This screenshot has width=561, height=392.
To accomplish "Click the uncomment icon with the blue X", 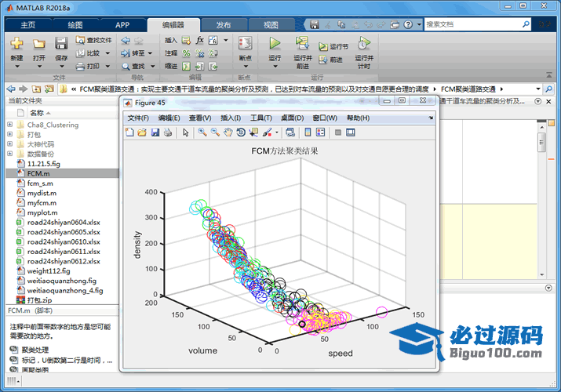I will tap(199, 53).
